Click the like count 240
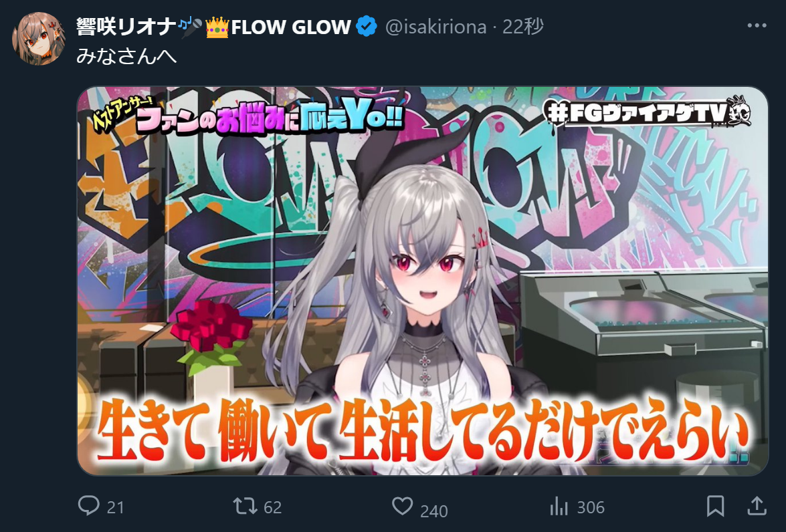786x532 pixels. (x=433, y=511)
